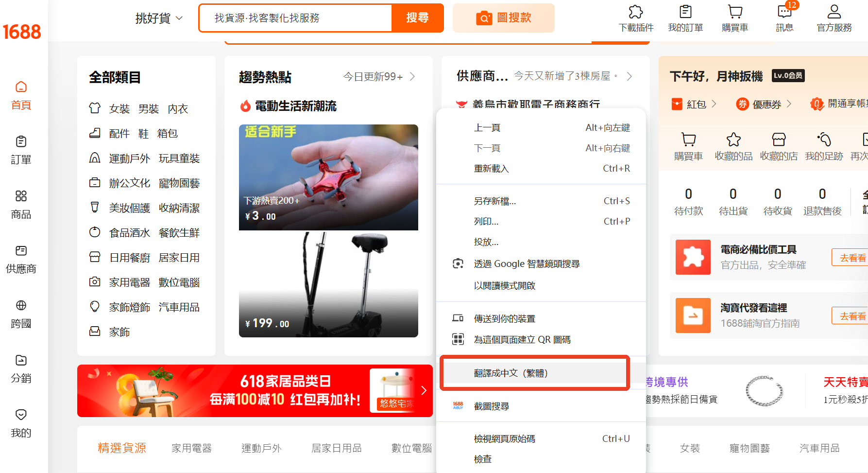
Task: Select 重新載入 in the context menu
Action: click(x=541, y=169)
